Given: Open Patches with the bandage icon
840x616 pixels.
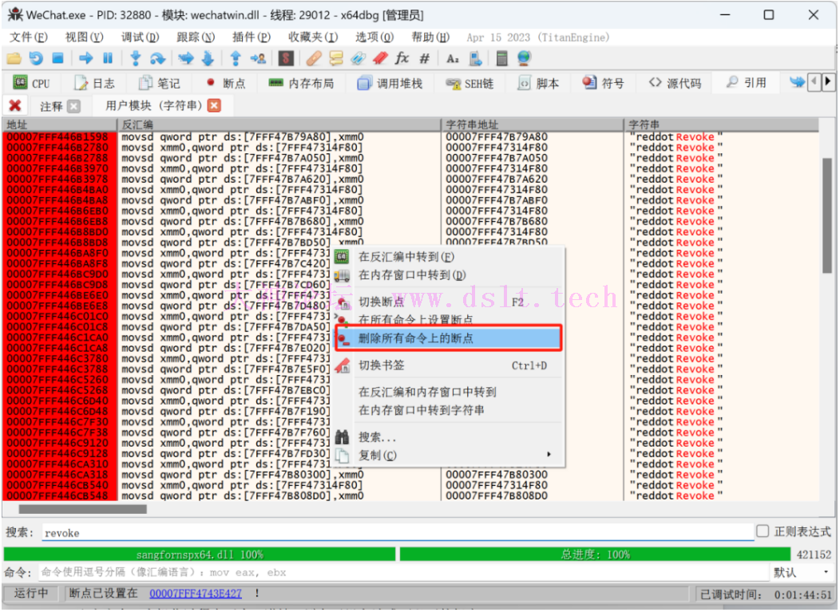Looking at the screenshot, I should 314,58.
